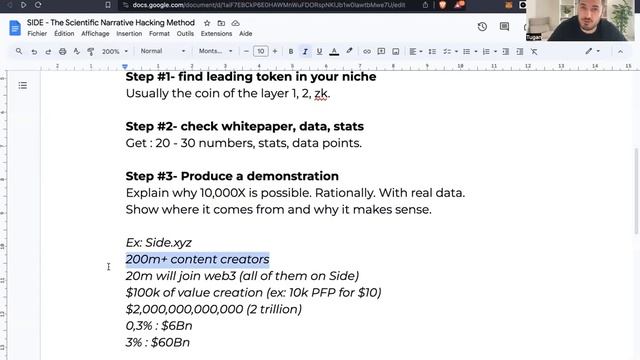Image resolution: width=640 pixels, height=360 pixels.
Task: Click the search menus magnifier icon
Action: coord(19,51)
